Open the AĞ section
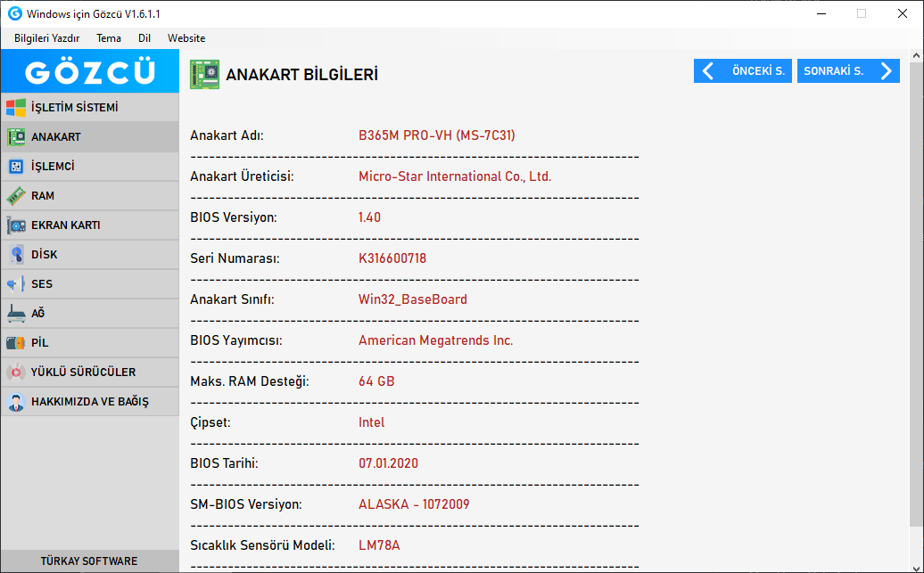The width and height of the screenshot is (924, 573). [x=90, y=314]
